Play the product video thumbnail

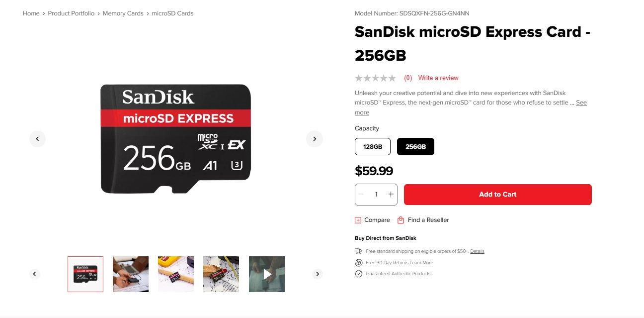pyautogui.click(x=267, y=274)
